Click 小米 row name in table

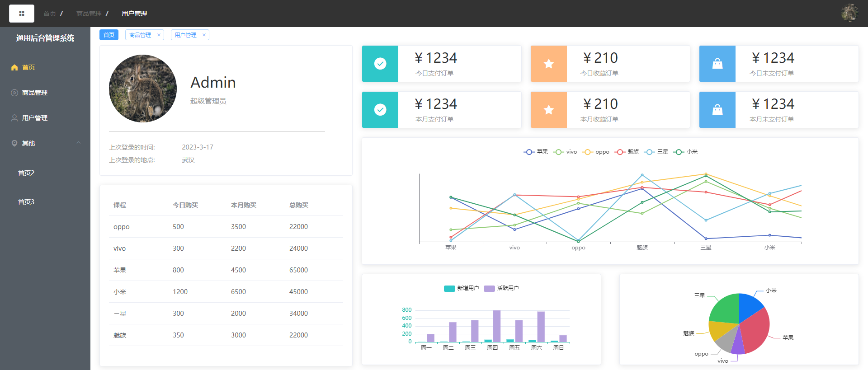pyautogui.click(x=120, y=292)
